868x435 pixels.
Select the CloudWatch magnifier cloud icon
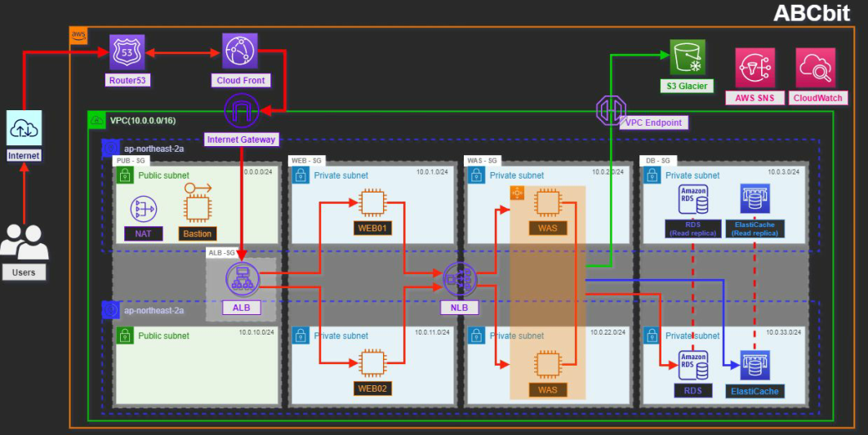(816, 68)
